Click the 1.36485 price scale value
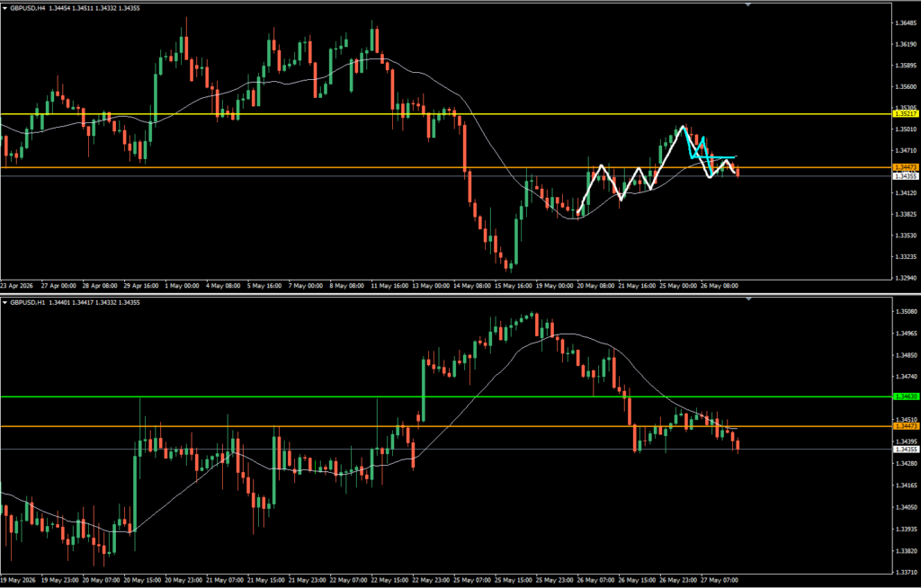The image size is (921, 588). (905, 22)
